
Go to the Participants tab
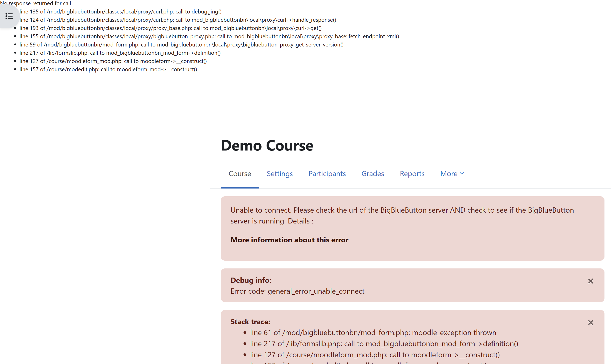pyautogui.click(x=327, y=174)
